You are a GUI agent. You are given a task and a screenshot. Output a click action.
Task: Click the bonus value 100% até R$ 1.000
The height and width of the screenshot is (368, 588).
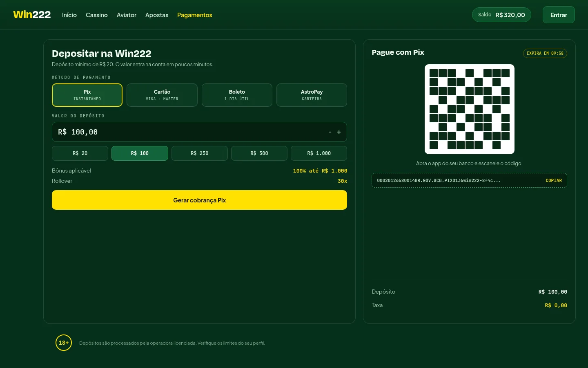tap(320, 171)
